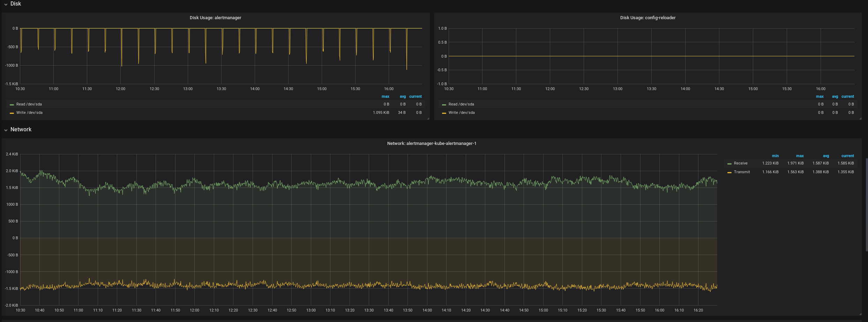Toggle Read /dev/sda series in the config-reloader legend
This screenshot has height=322, width=868.
coord(461,104)
